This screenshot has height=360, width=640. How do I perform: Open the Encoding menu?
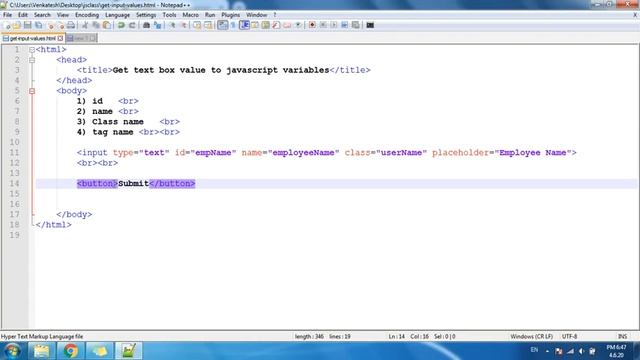87,15
